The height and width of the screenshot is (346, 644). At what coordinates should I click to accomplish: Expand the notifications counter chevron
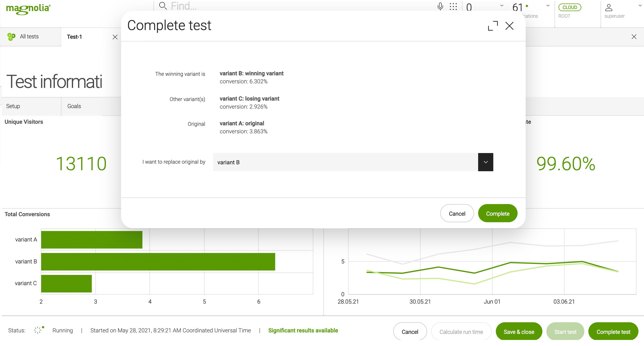click(548, 6)
